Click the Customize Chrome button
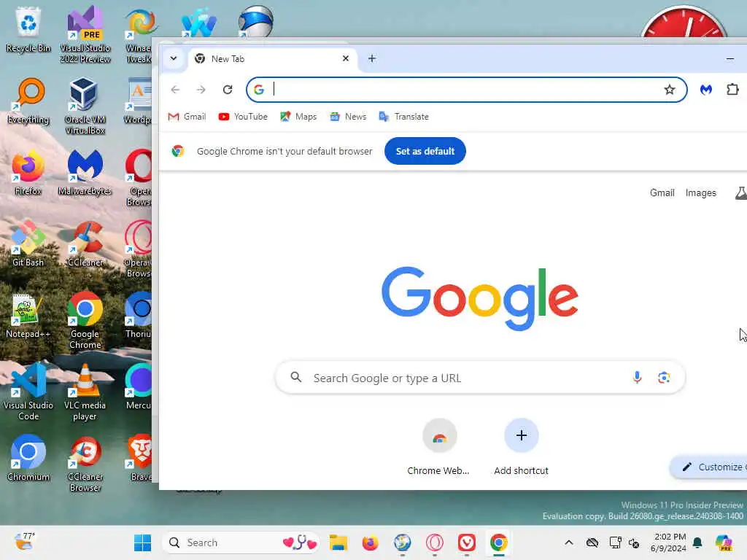 click(709, 467)
